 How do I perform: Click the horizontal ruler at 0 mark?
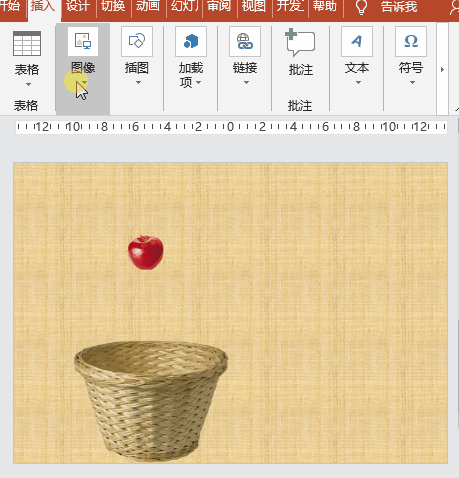click(230, 127)
